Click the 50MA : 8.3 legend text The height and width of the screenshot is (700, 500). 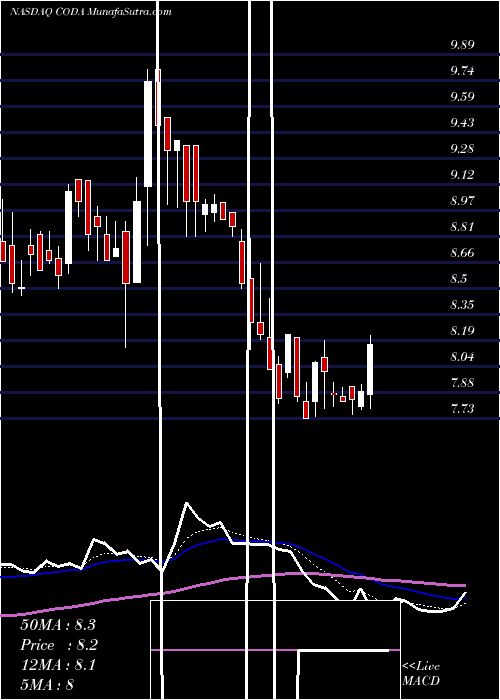click(58, 625)
